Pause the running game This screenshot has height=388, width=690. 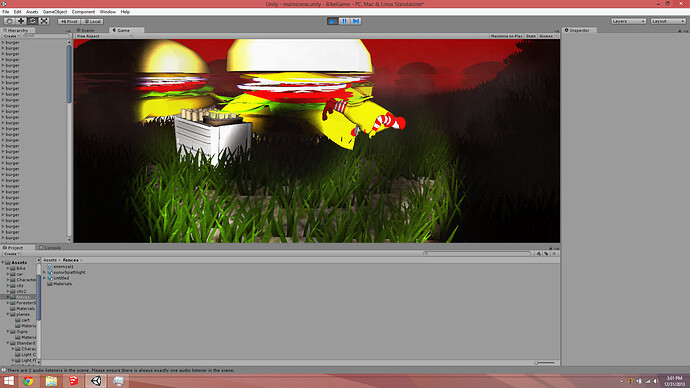click(x=344, y=21)
